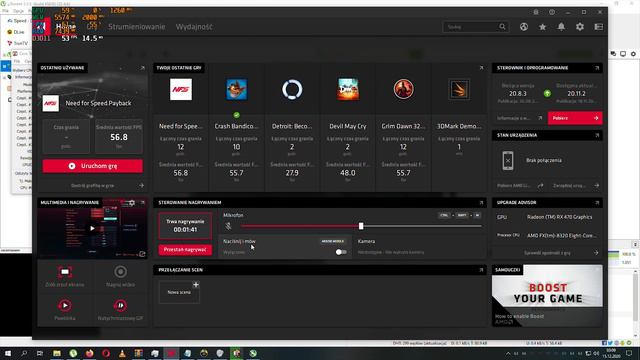Viewport: 640px width, 360px height.
Task: Open notifications bell icon
Action: 561,27
